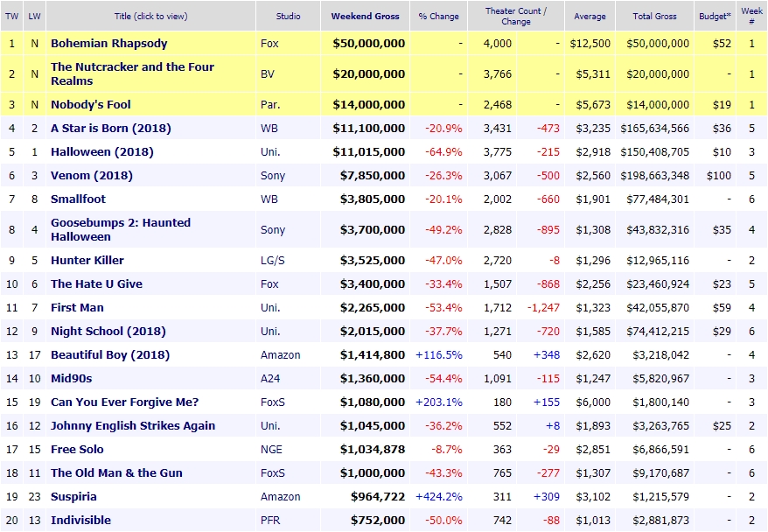Click the Nobody's Fool title link
The height and width of the screenshot is (532, 768).
click(x=91, y=104)
